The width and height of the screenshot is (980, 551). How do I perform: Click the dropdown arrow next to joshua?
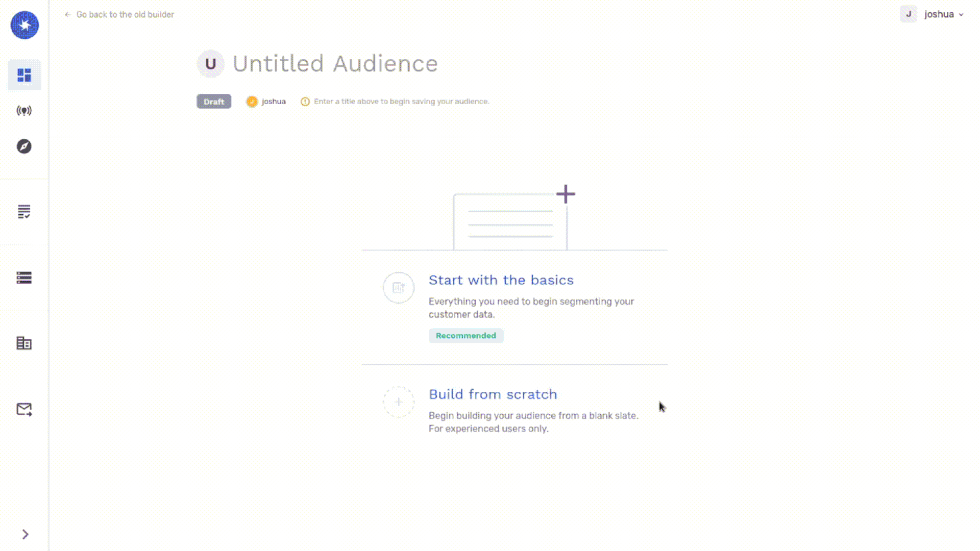coord(961,15)
